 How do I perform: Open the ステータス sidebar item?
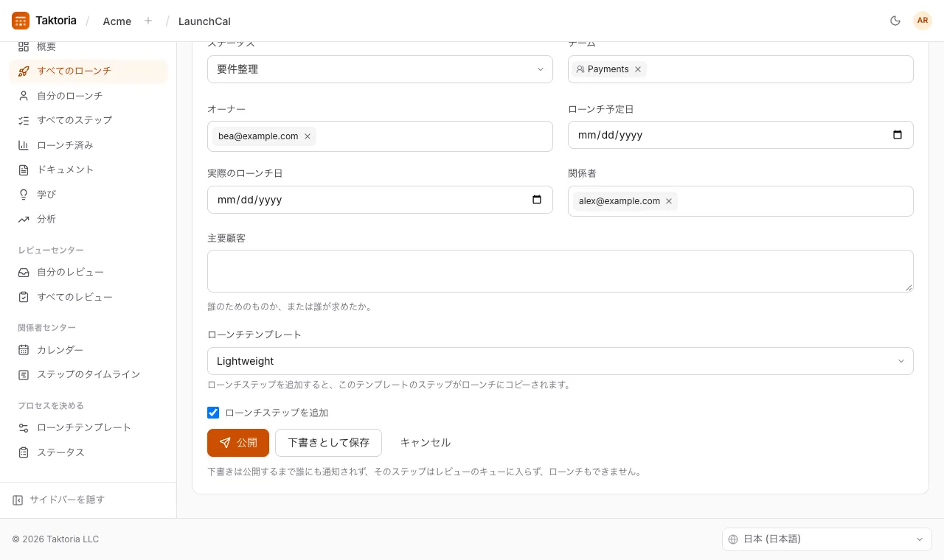point(88,452)
